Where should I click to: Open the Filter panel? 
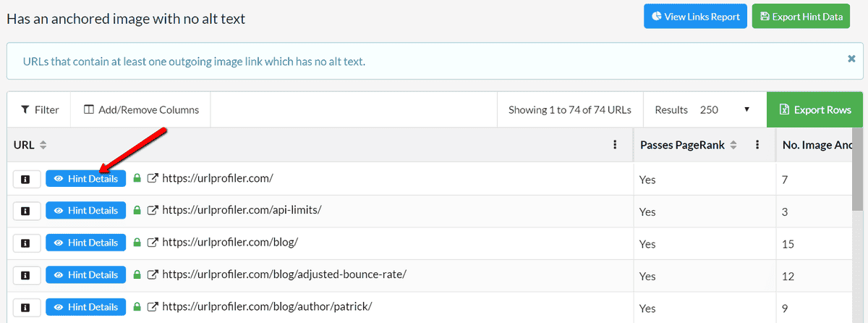40,110
